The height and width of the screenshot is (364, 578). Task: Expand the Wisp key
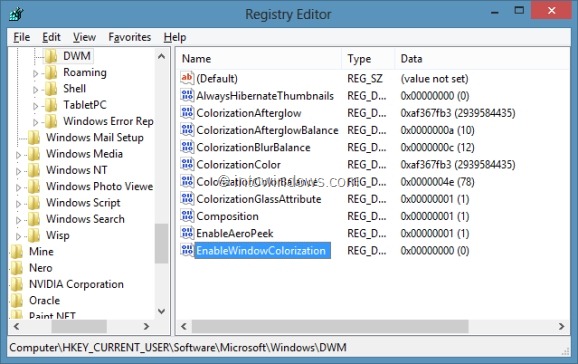click(18, 236)
